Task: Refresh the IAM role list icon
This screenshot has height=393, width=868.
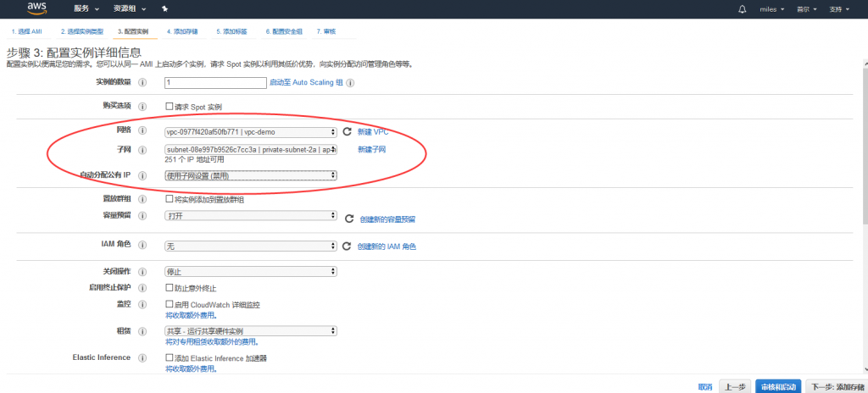Action: point(347,246)
